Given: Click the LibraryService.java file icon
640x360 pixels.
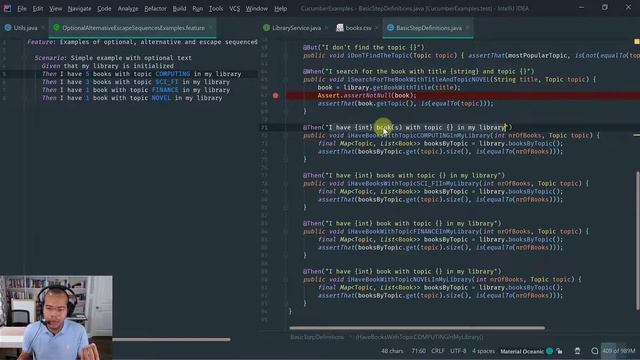Looking at the screenshot, I should pyautogui.click(x=267, y=28).
